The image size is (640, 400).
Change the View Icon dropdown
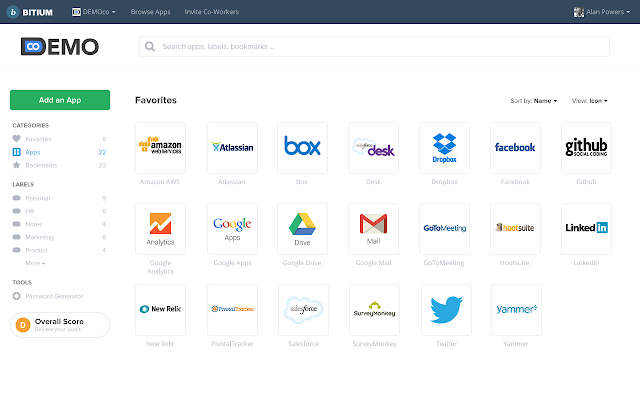[589, 101]
